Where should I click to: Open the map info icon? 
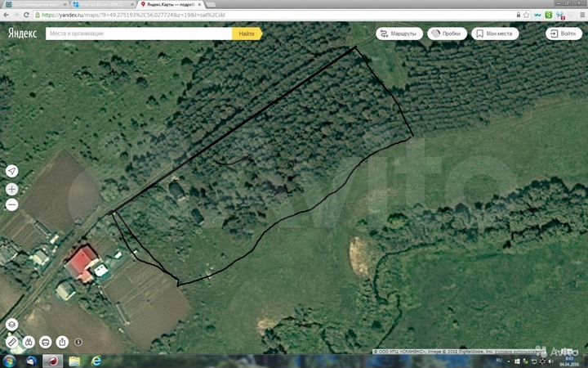[x=78, y=342]
